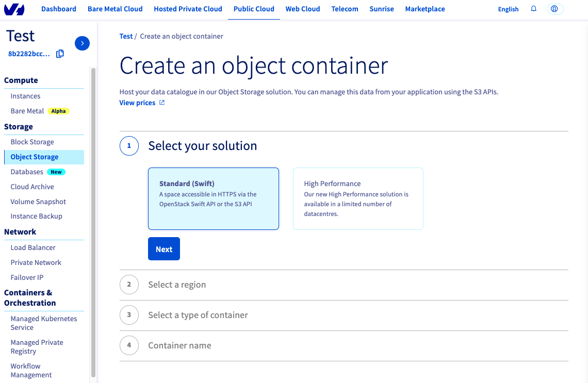Choose the High Performance solution
588x383 pixels.
[x=358, y=198]
